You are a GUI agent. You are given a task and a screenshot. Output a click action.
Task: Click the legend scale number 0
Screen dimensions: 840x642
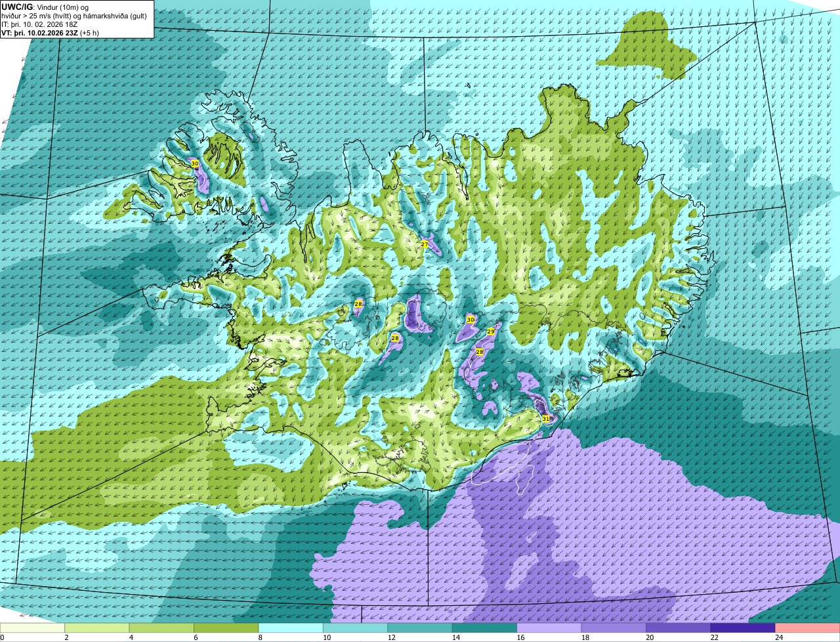click(3, 637)
